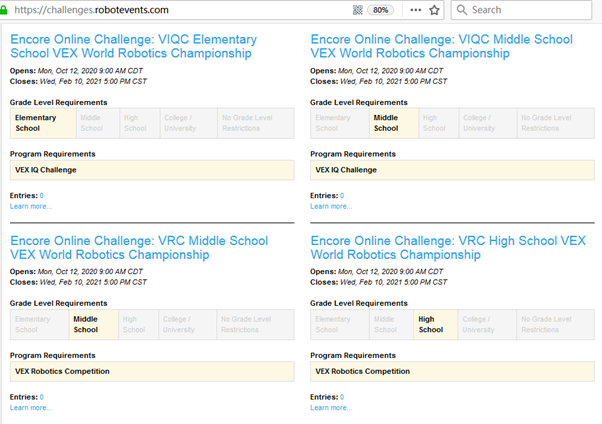Click the Entries count for VIQC Middle School
The height and width of the screenshot is (424, 602).
point(342,195)
